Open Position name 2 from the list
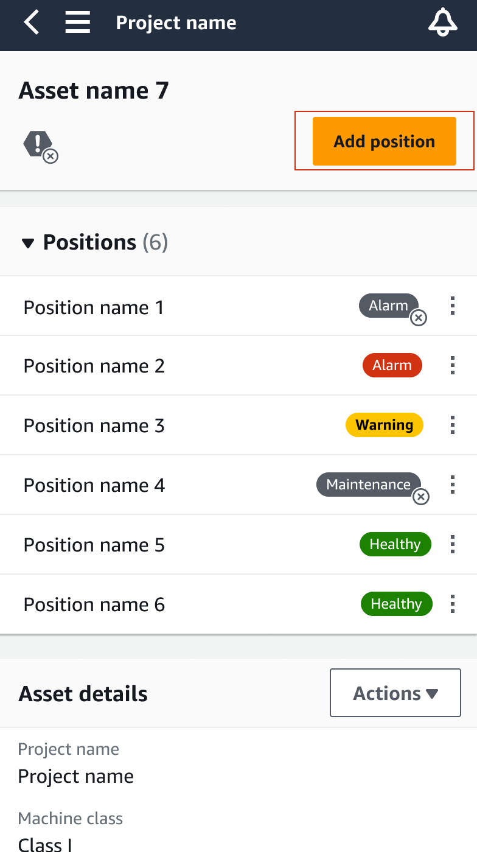The image size is (477, 868). (x=93, y=365)
